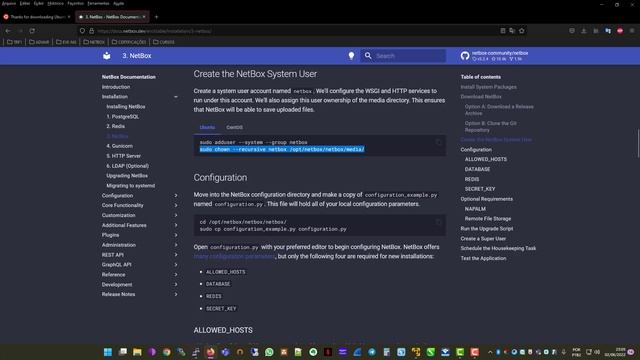Viewport: 640px width, 360px height.
Task: Open File Explorer from the taskbar
Action: 137,352
